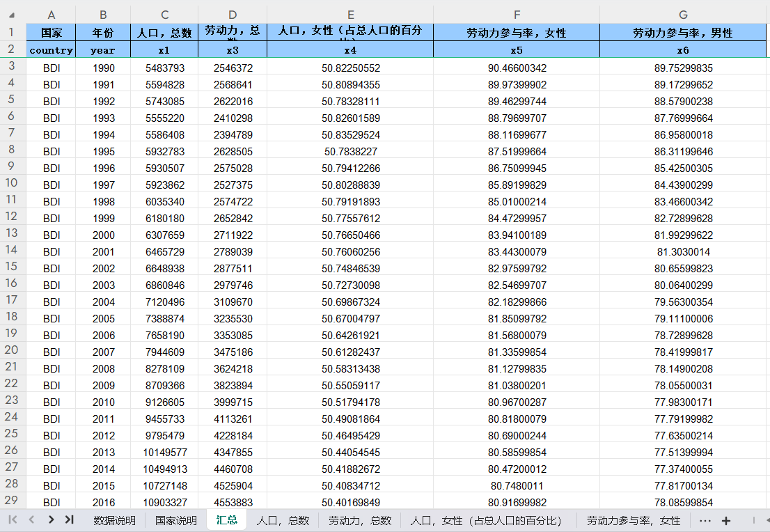Select row 1 header

11,33
